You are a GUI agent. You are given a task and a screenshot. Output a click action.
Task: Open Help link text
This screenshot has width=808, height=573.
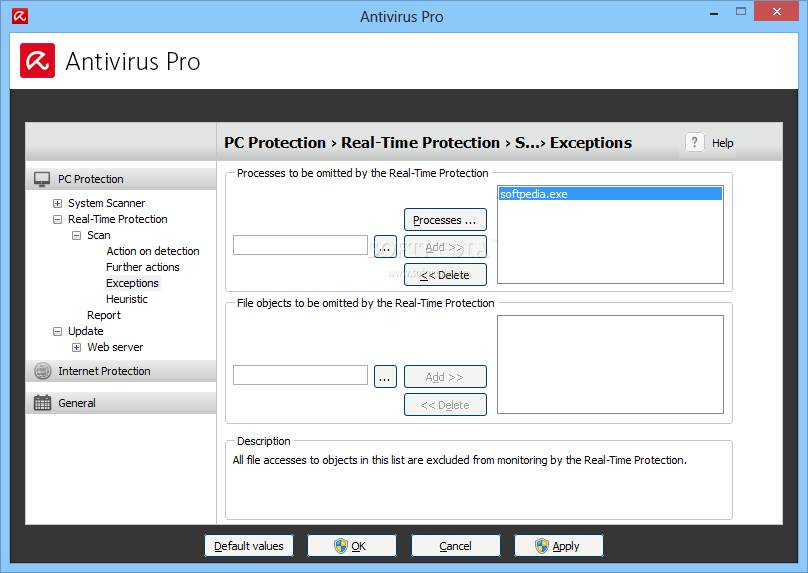coord(722,143)
